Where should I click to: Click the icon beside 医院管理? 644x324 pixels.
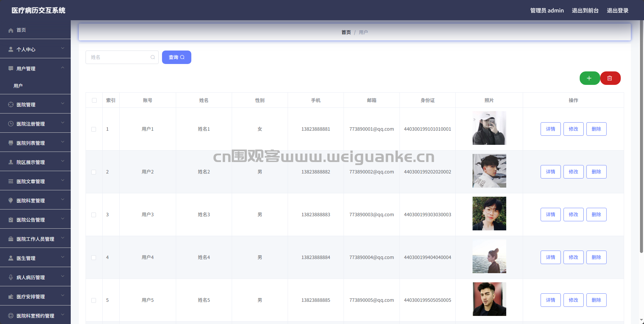11,104
